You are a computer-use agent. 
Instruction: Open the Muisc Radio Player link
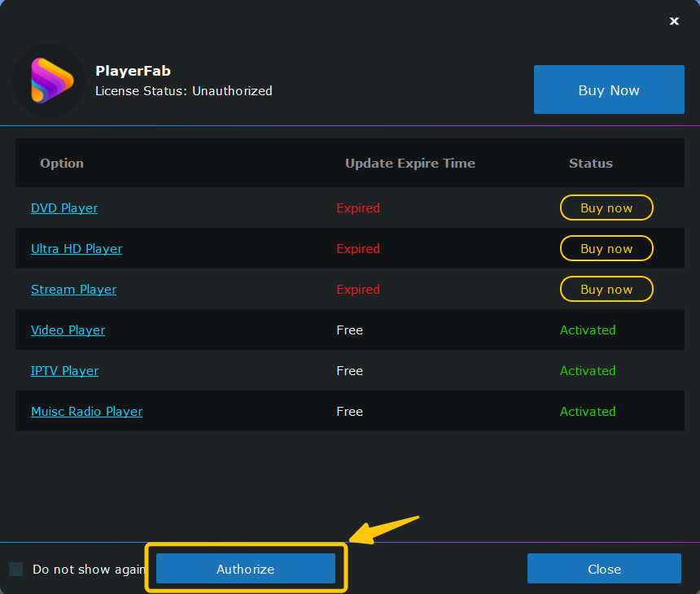[86, 411]
